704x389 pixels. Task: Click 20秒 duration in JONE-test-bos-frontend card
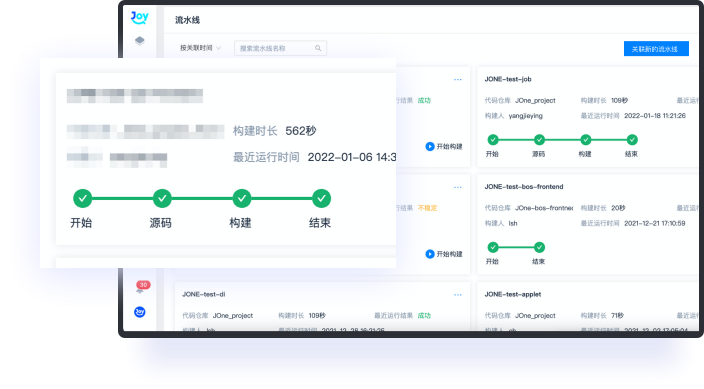coord(618,208)
